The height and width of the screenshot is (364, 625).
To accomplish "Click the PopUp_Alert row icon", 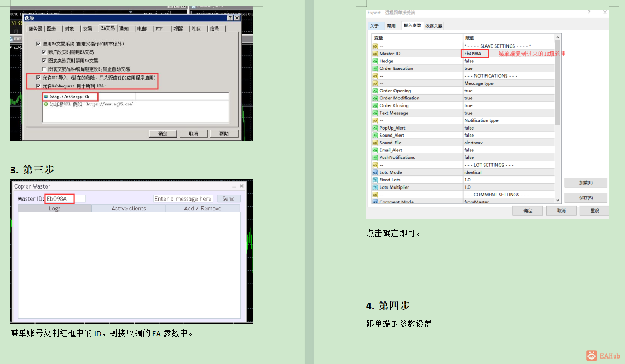I will [375, 128].
